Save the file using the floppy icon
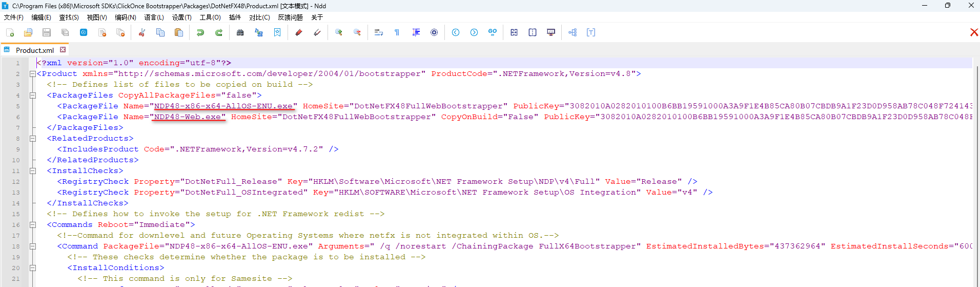This screenshot has width=980, height=287. pyautogui.click(x=47, y=32)
